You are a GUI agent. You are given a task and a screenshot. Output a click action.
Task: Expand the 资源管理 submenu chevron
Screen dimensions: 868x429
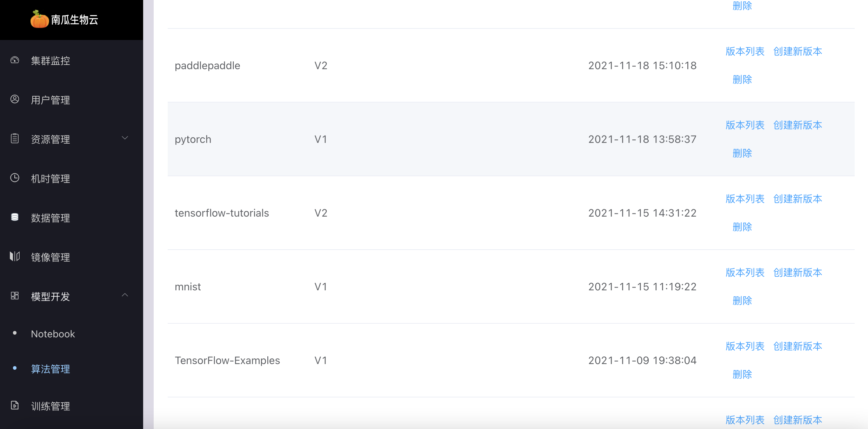point(125,138)
